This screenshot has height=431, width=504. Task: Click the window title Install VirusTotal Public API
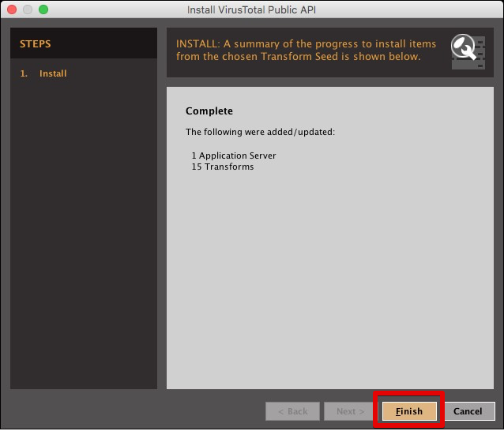[251, 10]
